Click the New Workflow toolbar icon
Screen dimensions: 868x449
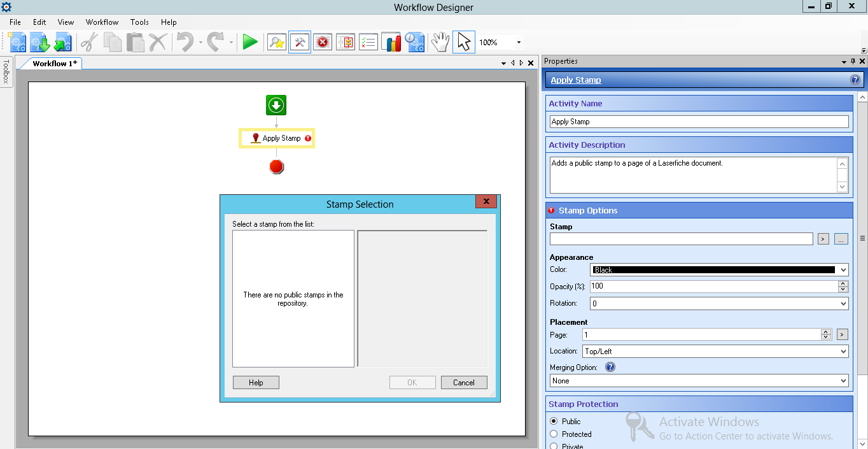[17, 43]
